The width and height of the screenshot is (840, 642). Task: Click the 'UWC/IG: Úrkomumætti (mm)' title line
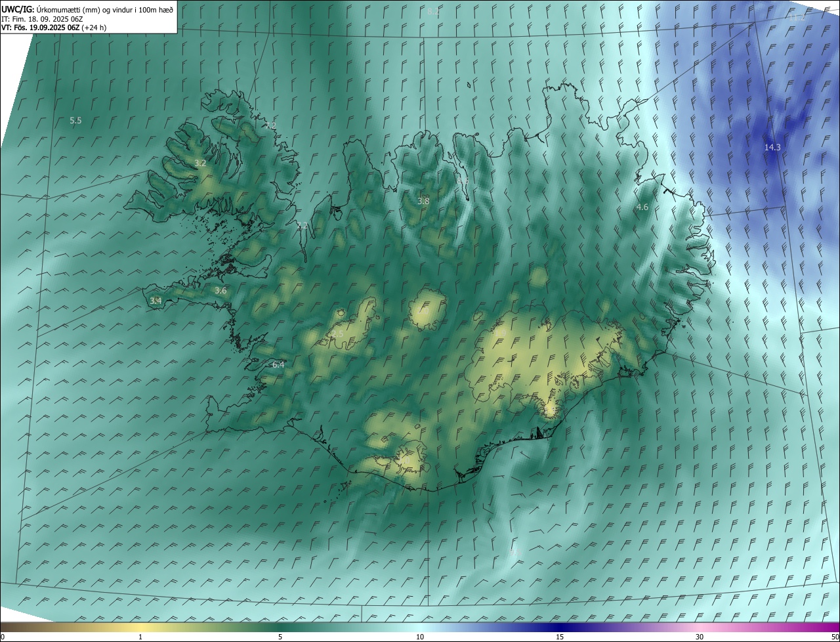tap(87, 9)
